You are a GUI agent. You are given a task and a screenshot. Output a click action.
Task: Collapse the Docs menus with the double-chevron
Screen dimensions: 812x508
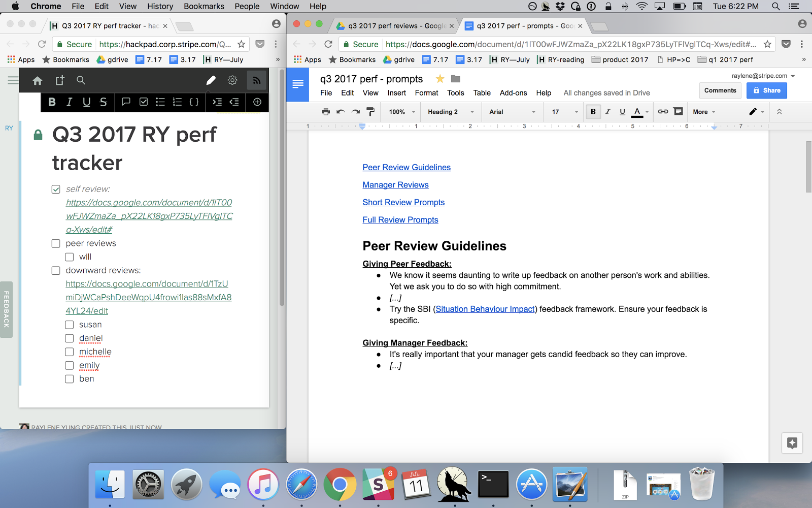pyautogui.click(x=779, y=112)
